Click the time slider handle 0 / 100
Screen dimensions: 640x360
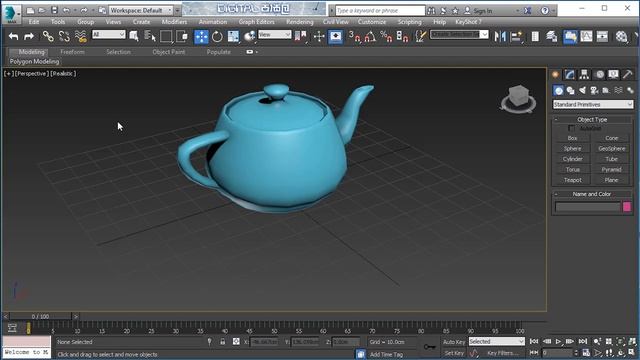click(x=40, y=316)
